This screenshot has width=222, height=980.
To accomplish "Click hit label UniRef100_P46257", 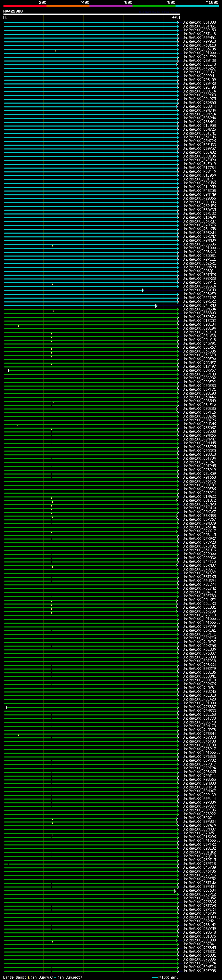I will pyautogui.click(x=199, y=68).
